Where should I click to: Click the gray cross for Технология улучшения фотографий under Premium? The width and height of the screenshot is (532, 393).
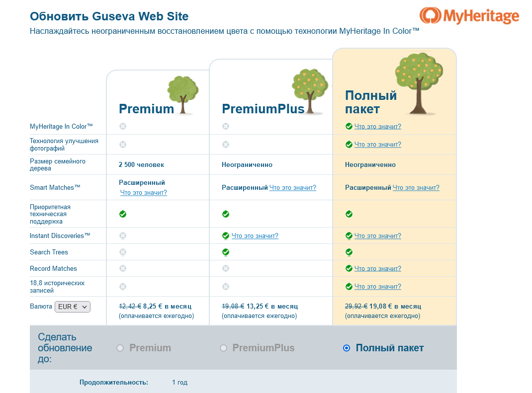tap(122, 144)
